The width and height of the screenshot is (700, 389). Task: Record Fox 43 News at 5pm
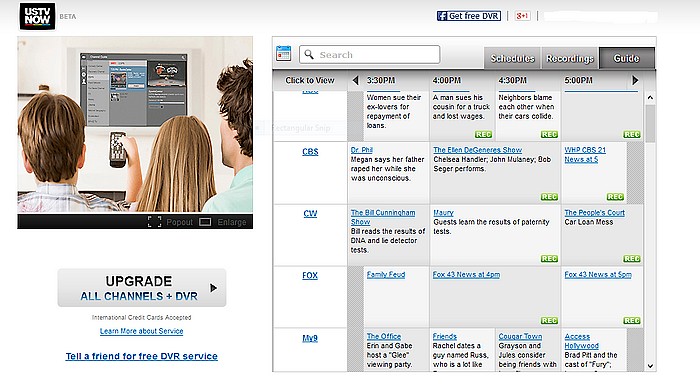[632, 321]
